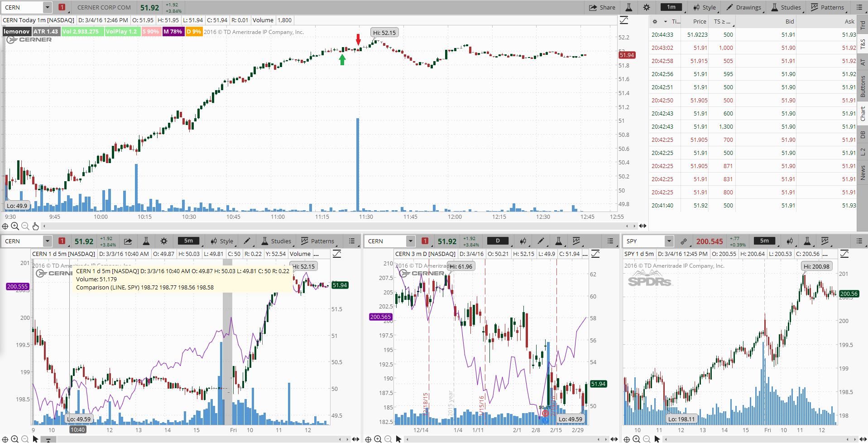Screen dimensions: 868x443
Task: Switch to the AT side tab
Action: pos(863,63)
